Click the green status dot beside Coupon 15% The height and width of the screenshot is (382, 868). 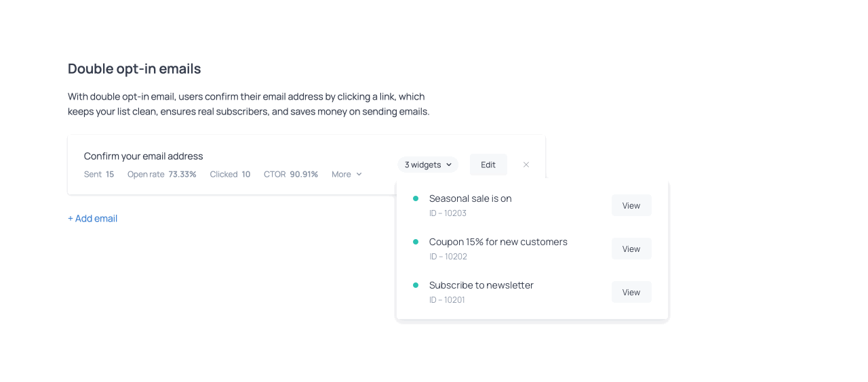coord(416,242)
